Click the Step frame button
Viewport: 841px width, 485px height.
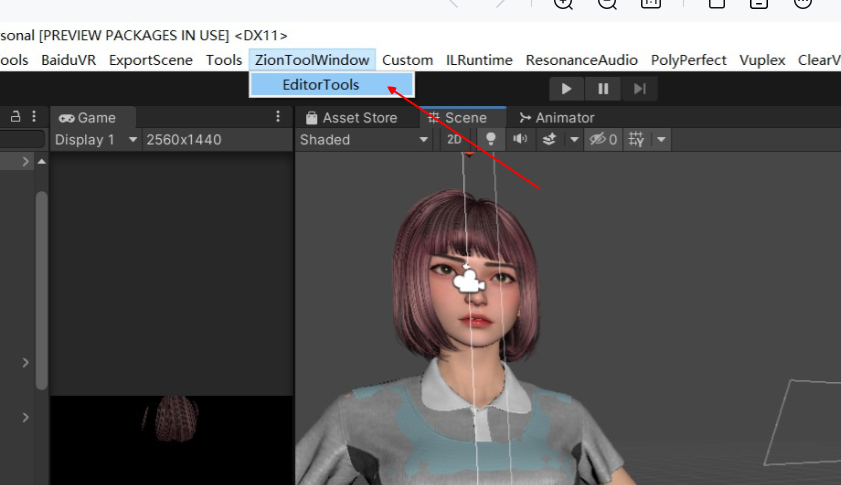pyautogui.click(x=639, y=89)
